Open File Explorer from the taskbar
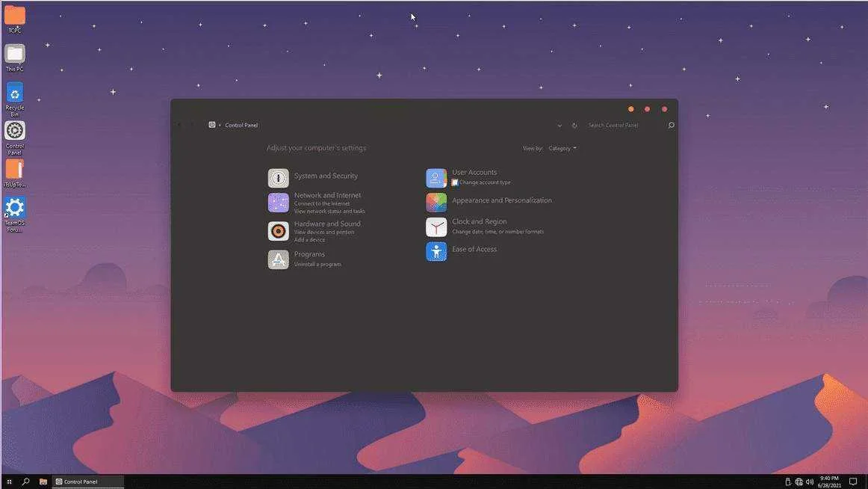The image size is (868, 489). click(43, 482)
